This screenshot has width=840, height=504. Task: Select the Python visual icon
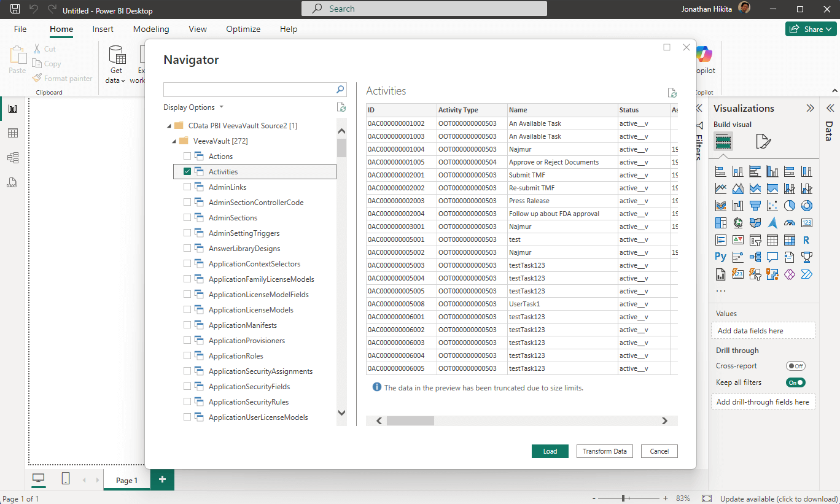(721, 257)
